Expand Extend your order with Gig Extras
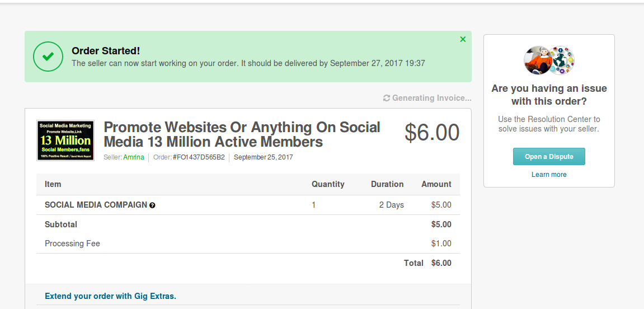Screen dimensions: 644x309 [x=110, y=296]
